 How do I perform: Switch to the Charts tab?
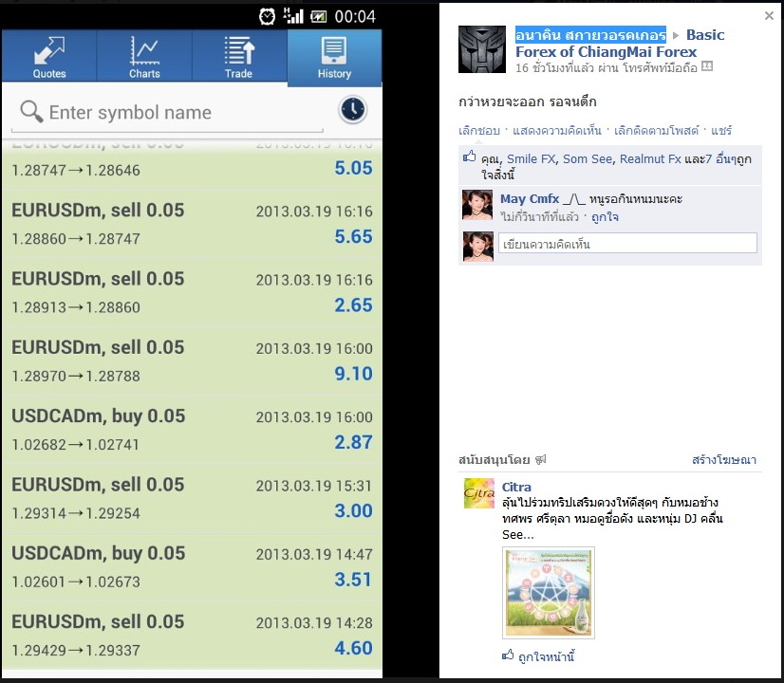click(x=144, y=57)
